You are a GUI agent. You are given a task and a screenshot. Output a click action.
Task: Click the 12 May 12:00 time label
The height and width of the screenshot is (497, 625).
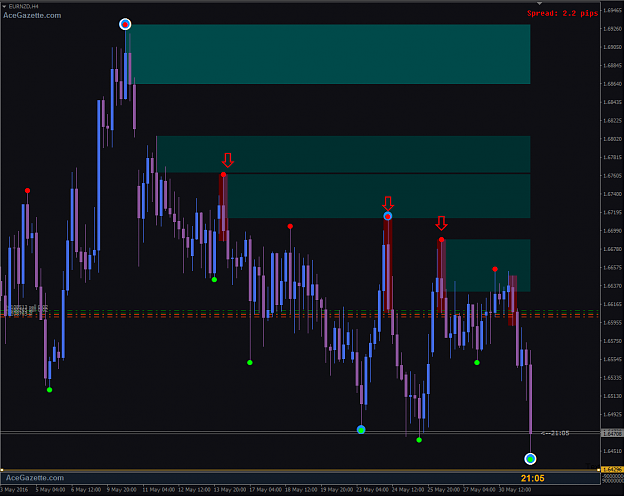coord(195,489)
